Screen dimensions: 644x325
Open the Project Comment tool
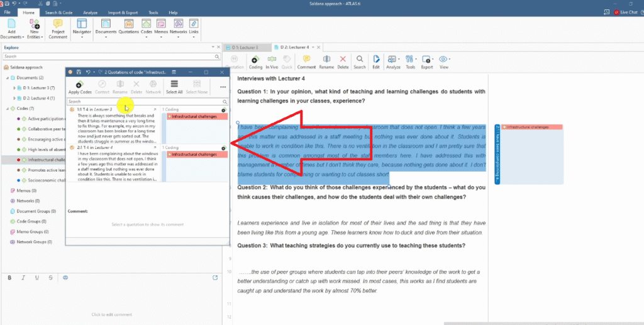(x=58, y=28)
